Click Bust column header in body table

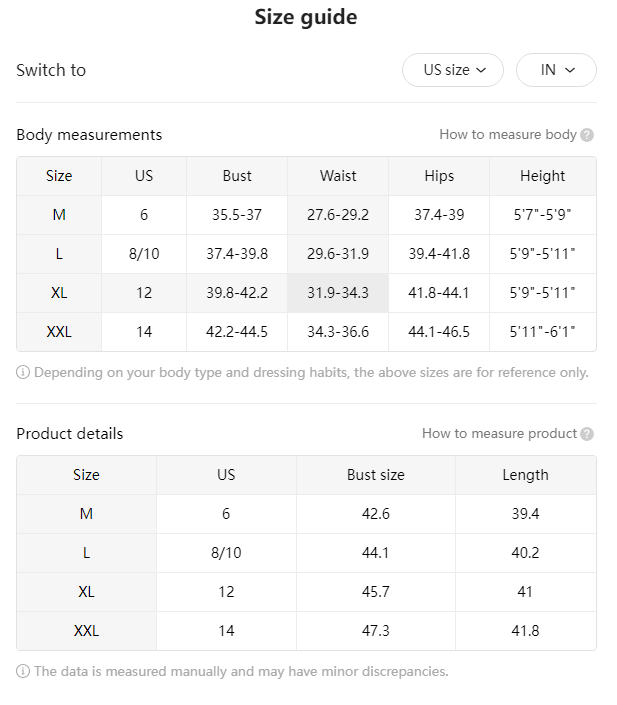tap(237, 176)
